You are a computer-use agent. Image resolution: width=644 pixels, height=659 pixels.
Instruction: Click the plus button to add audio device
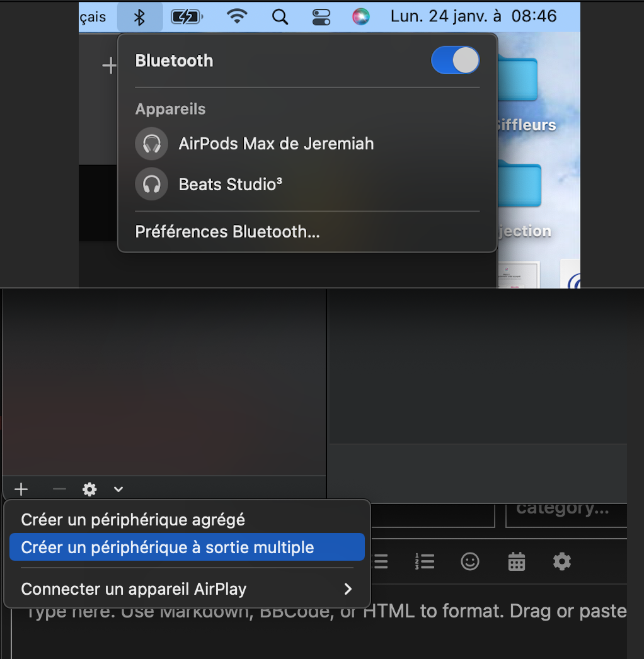(21, 489)
